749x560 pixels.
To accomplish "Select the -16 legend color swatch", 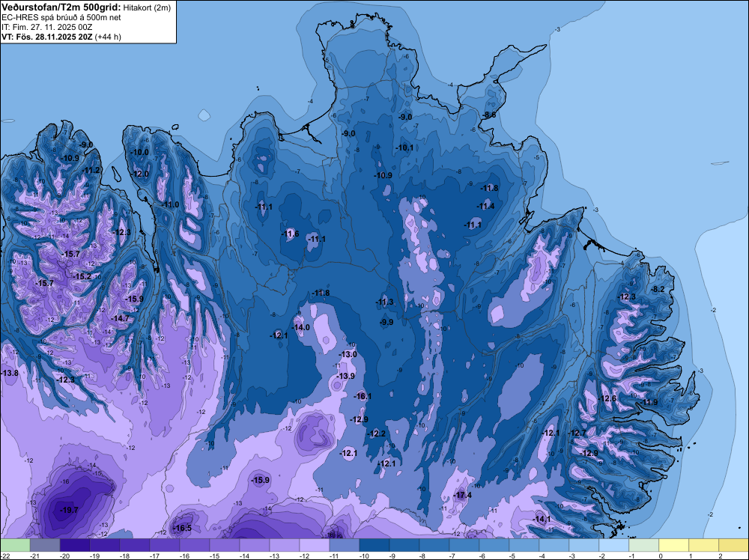I will [x=195, y=545].
